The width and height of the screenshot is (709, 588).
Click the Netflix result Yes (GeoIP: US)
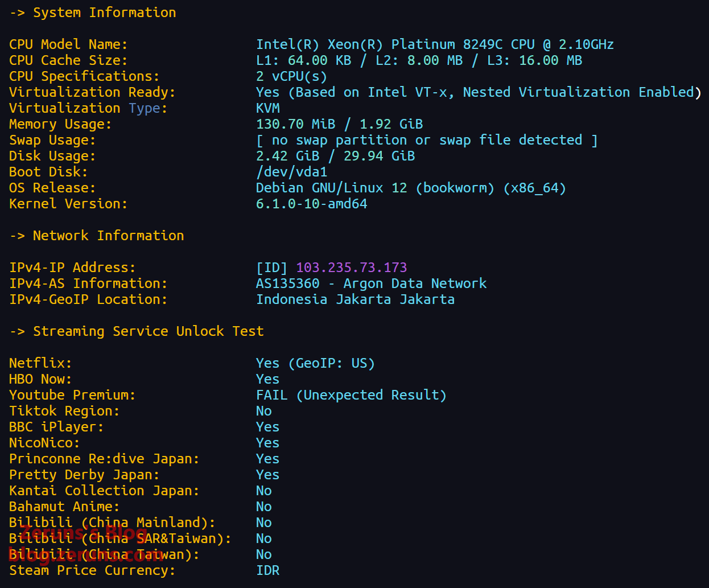(315, 363)
